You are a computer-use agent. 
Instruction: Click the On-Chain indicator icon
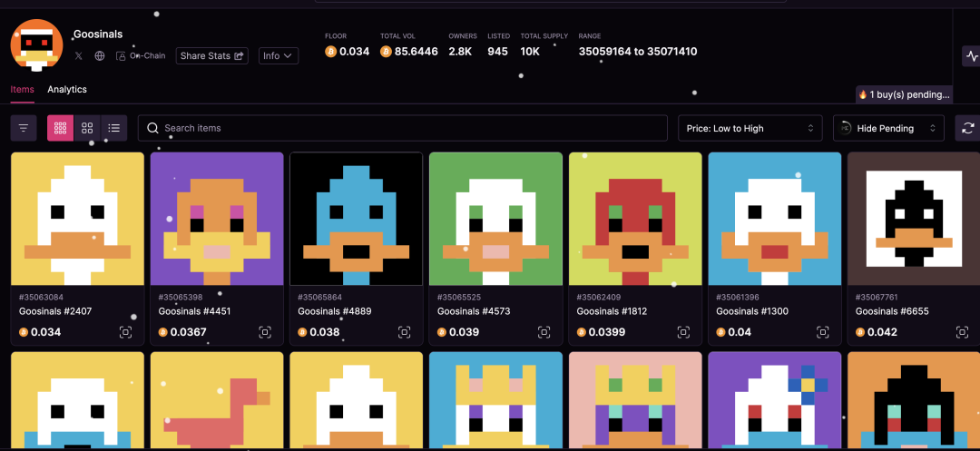tap(121, 55)
